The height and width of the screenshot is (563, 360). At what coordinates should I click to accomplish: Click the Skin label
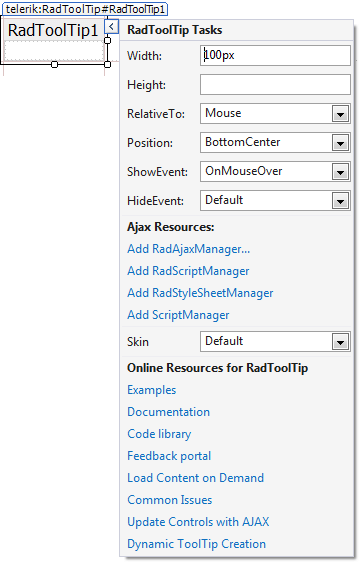pyautogui.click(x=138, y=342)
